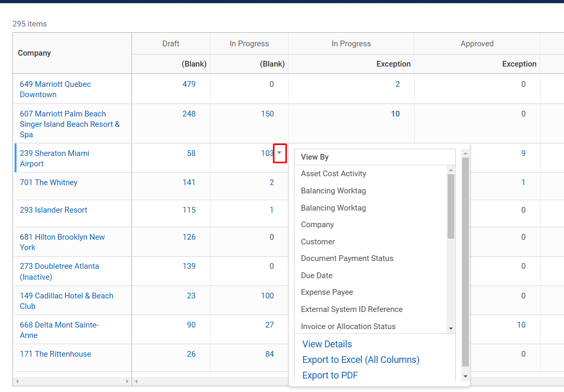Select Customer in the View By list
Image resolution: width=564 pixels, height=392 pixels.
(x=318, y=242)
